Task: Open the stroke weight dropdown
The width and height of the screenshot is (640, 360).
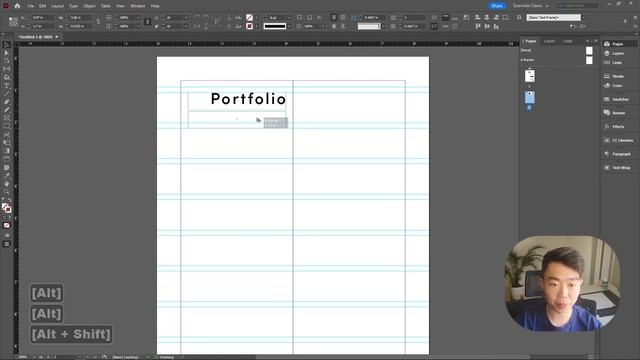Action: tap(289, 18)
